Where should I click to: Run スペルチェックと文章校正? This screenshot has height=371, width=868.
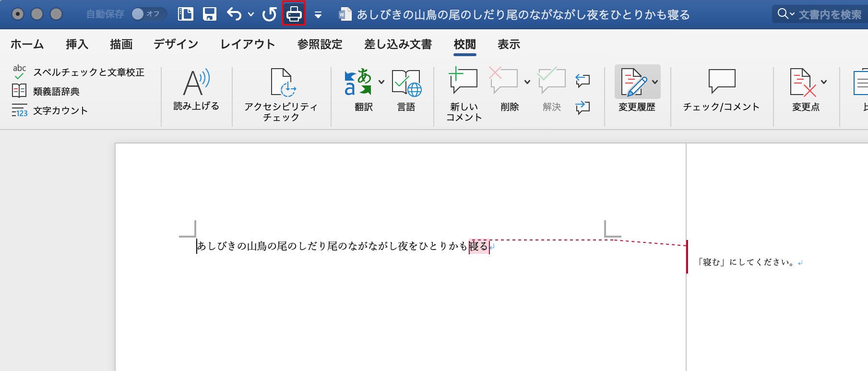(79, 72)
